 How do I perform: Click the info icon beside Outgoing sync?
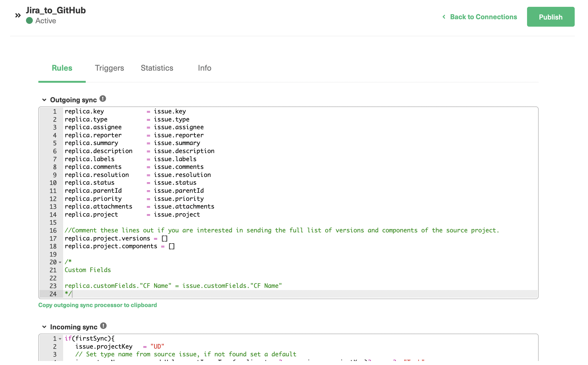tap(103, 99)
